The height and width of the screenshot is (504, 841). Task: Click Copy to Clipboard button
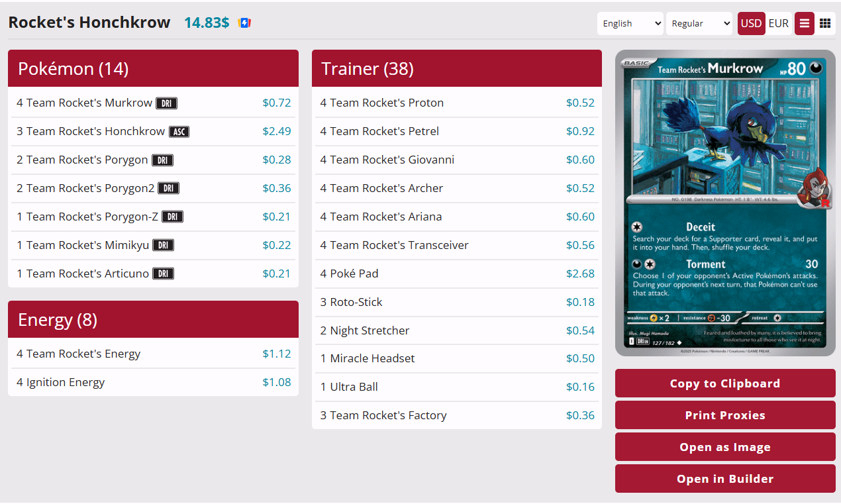pos(725,383)
